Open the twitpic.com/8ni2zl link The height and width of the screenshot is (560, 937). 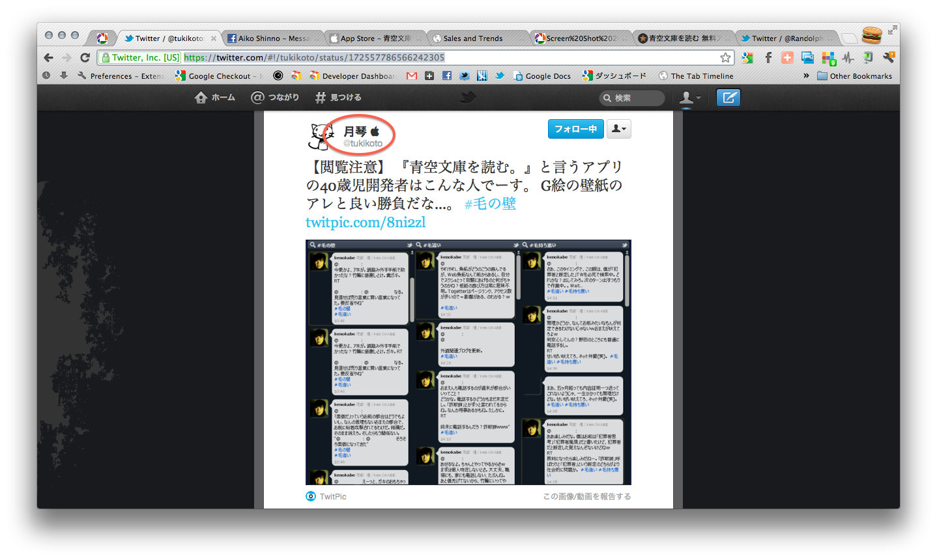[x=366, y=222]
